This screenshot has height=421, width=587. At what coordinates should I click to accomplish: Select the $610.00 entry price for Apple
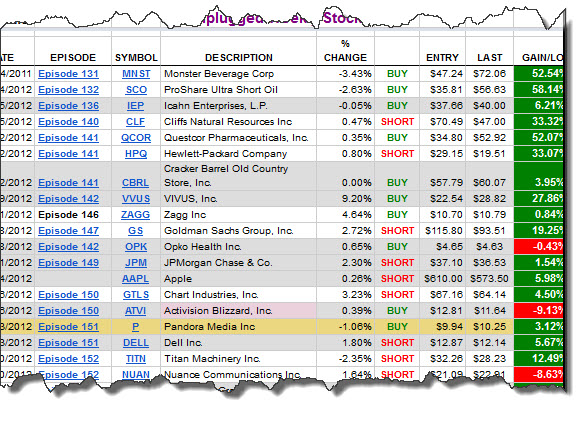coord(443,279)
